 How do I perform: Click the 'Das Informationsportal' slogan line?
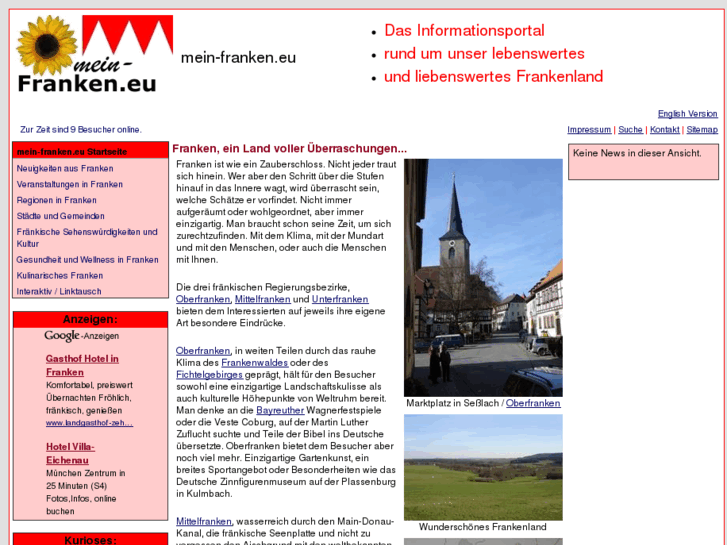(x=464, y=31)
